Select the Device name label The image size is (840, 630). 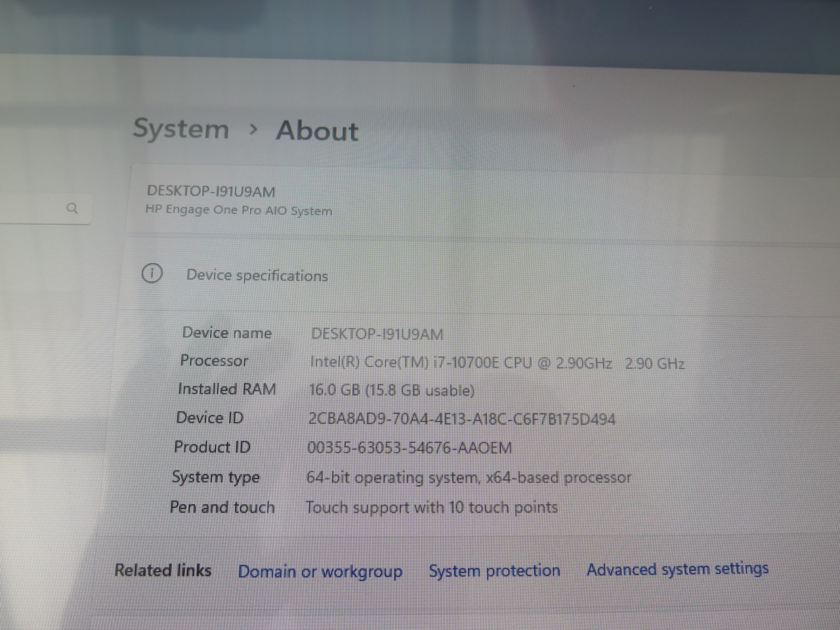point(227,333)
